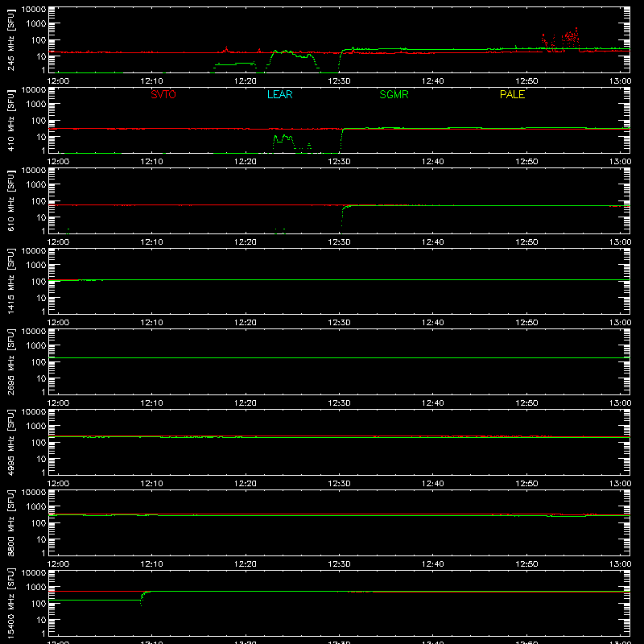
Task: Click the 100 y-axis value on 610 MHz plot
Action: (x=39, y=201)
